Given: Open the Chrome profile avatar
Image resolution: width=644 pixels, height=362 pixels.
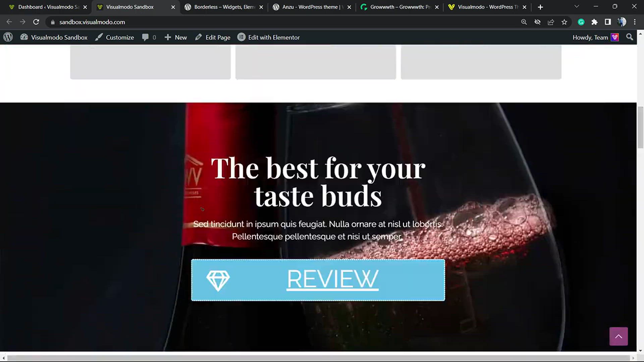Looking at the screenshot, I should click(622, 22).
